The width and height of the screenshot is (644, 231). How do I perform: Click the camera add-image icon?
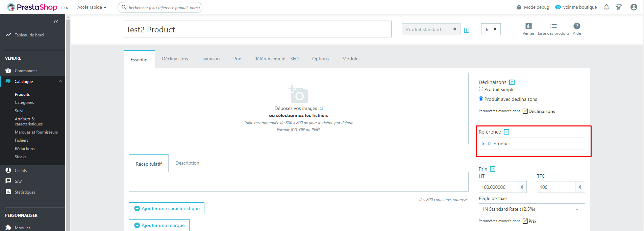tap(298, 94)
